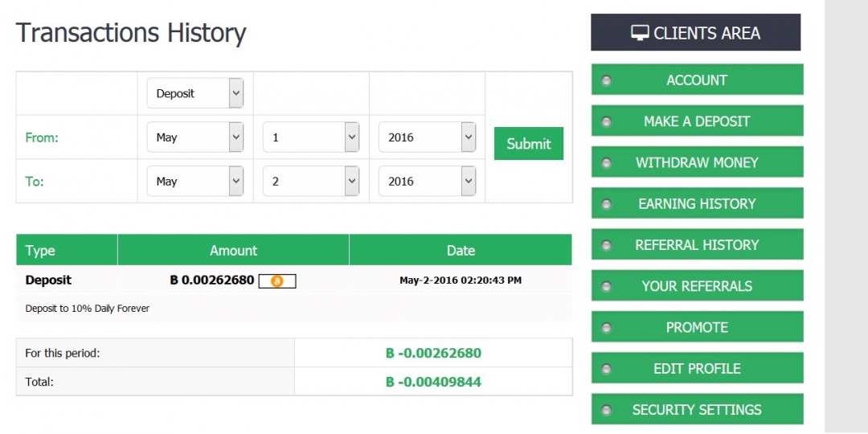868x434 pixels.
Task: Select the Deposit transaction row
Action: (48, 280)
